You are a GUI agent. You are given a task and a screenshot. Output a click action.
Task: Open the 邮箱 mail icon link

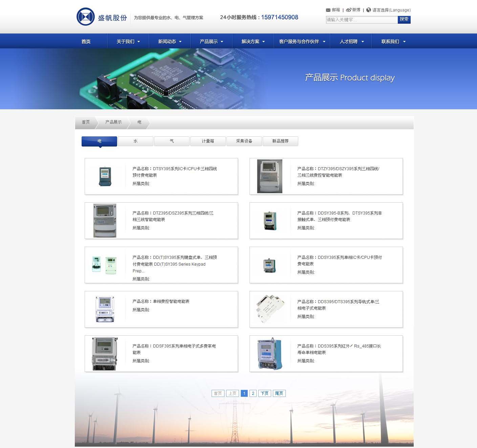pyautogui.click(x=328, y=10)
